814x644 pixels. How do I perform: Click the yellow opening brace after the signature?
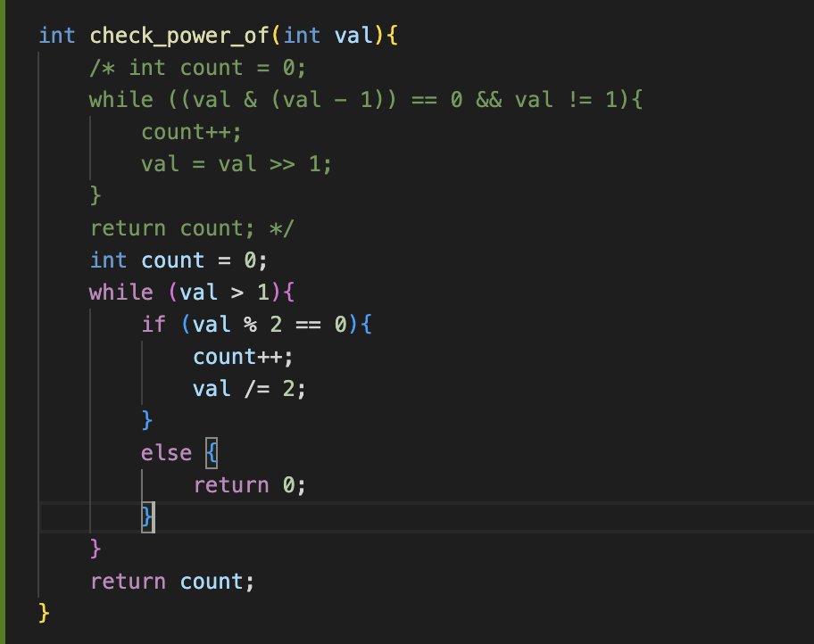click(x=392, y=36)
